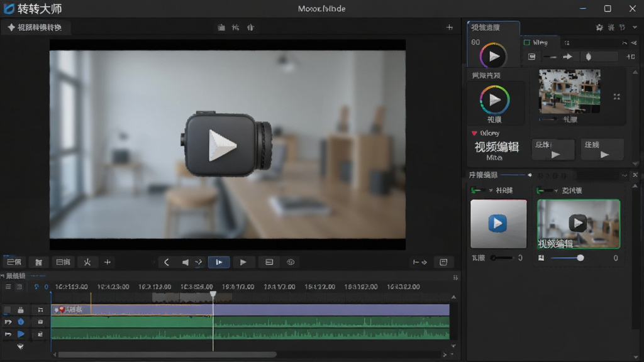Screen dimensions: 644x362
Task: Open the dropdown chevron at the right panel's top-right
Action: tap(635, 28)
